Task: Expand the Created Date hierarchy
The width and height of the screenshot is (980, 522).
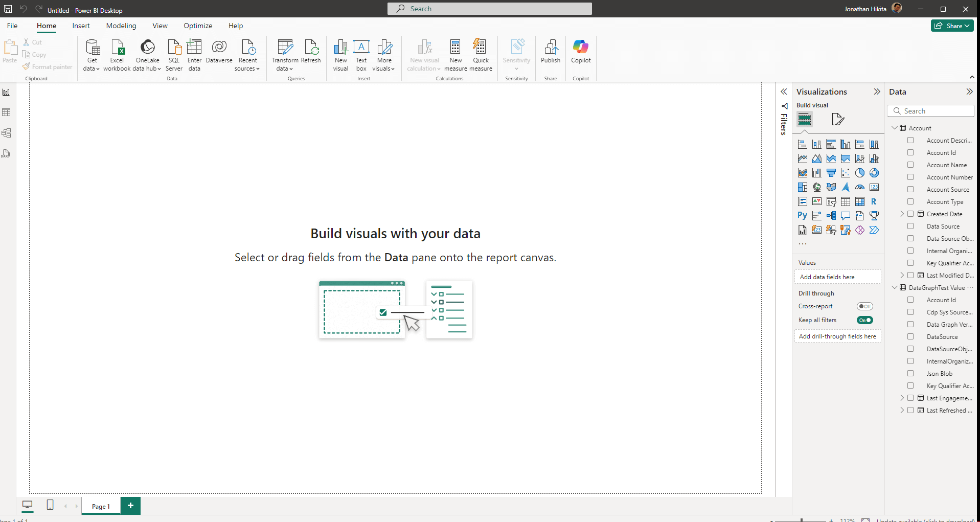Action: (x=902, y=214)
